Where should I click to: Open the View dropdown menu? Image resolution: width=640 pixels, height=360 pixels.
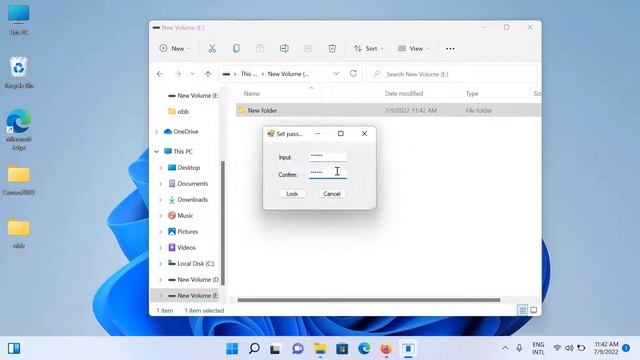click(x=413, y=49)
